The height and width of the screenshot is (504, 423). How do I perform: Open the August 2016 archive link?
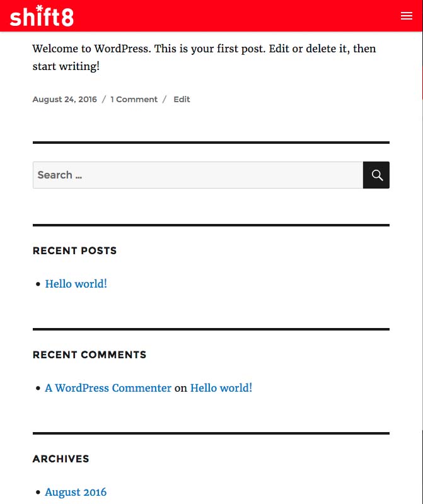[x=76, y=492]
